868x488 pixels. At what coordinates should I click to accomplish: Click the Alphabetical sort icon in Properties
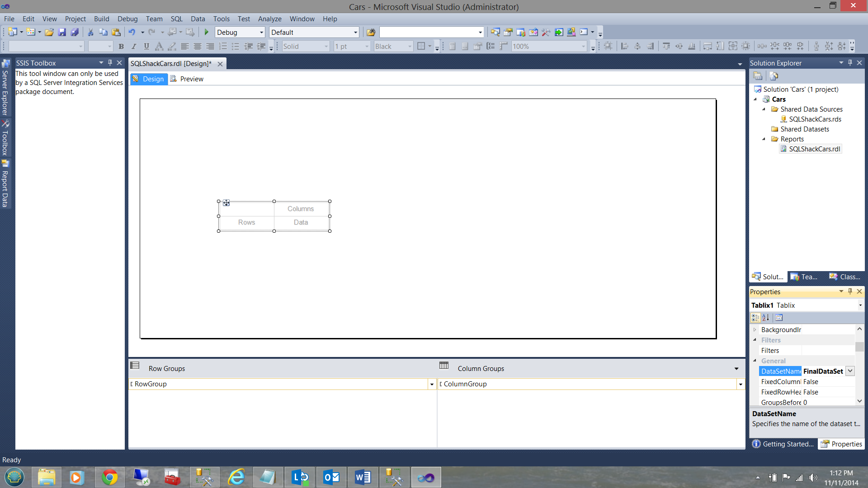tap(766, 318)
